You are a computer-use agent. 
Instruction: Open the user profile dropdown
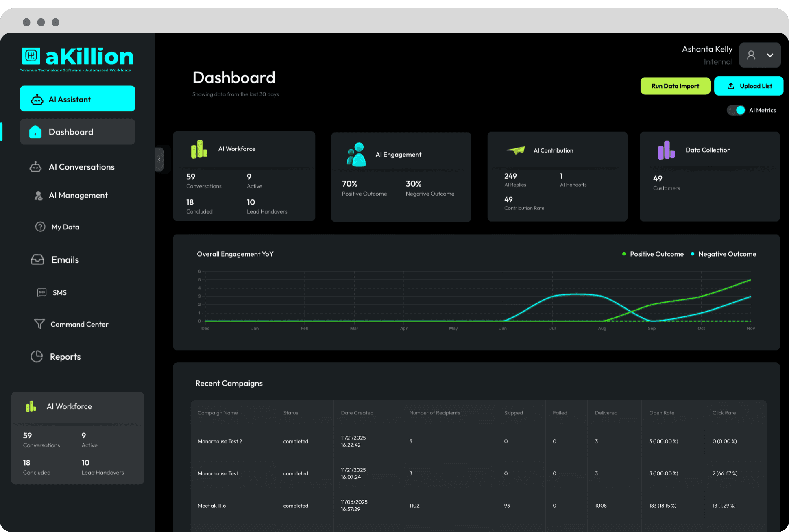pos(759,55)
